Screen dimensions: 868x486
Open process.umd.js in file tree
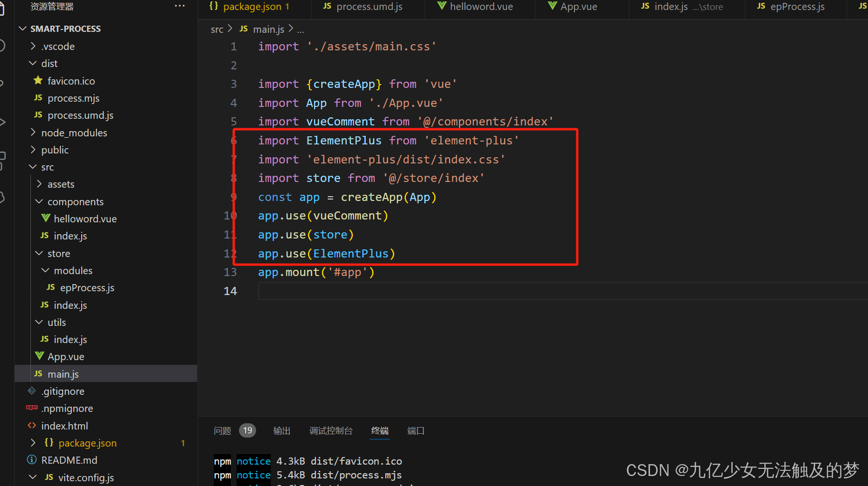point(80,115)
